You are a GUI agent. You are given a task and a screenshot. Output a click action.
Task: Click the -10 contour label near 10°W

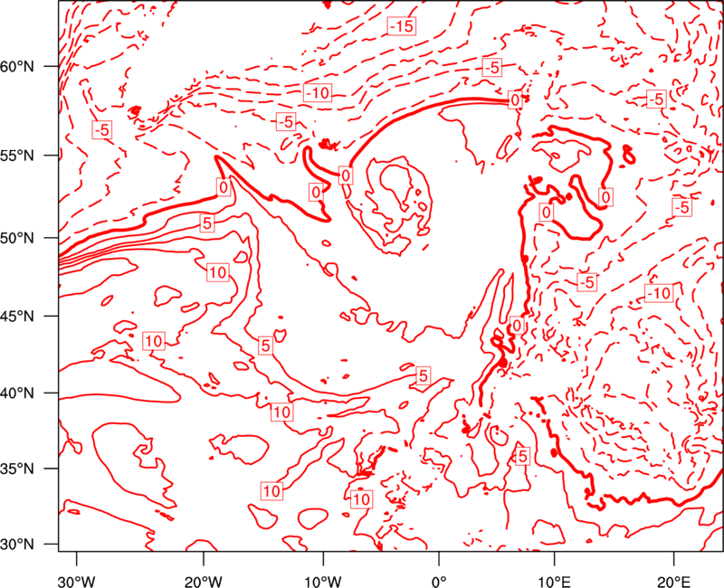point(318,93)
